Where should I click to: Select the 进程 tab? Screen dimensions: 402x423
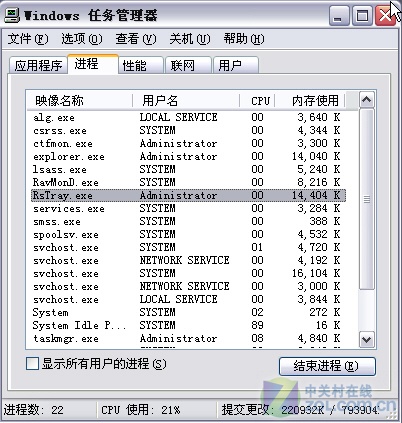[93, 64]
